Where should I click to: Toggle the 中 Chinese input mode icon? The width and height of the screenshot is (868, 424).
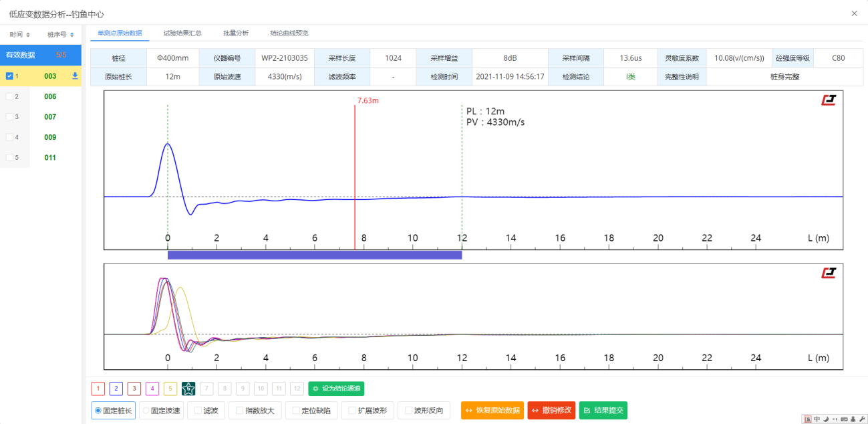pyautogui.click(x=817, y=419)
